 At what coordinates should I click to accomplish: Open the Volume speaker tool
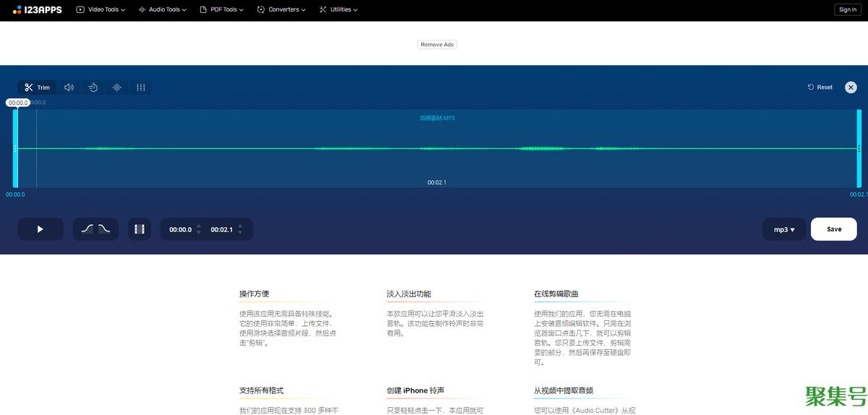click(69, 87)
